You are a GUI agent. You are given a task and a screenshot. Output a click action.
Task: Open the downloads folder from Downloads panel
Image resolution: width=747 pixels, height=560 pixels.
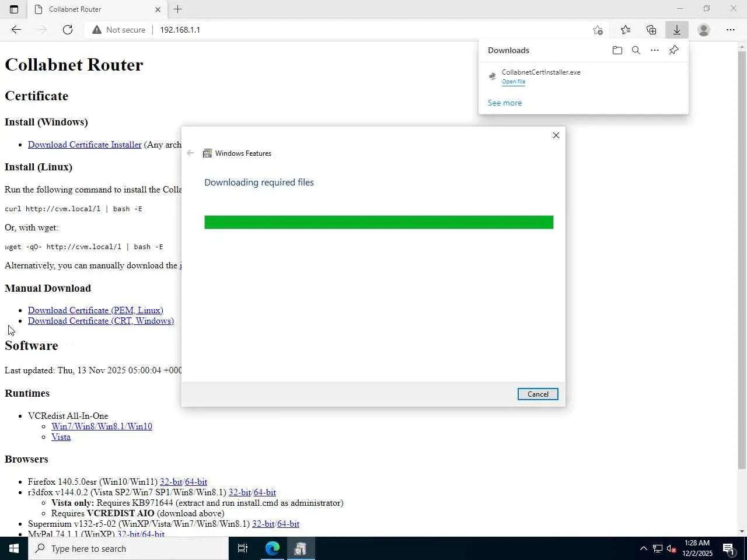[617, 50]
